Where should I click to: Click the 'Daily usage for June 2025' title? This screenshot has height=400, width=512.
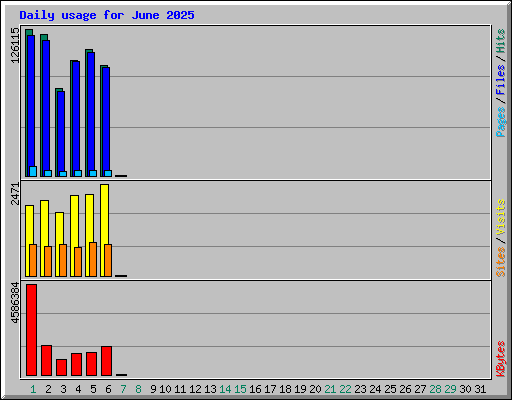click(x=107, y=15)
